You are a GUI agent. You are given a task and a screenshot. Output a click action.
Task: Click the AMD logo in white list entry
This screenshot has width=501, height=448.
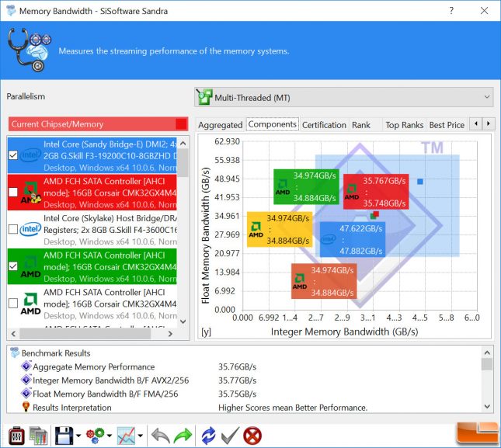(x=30, y=304)
